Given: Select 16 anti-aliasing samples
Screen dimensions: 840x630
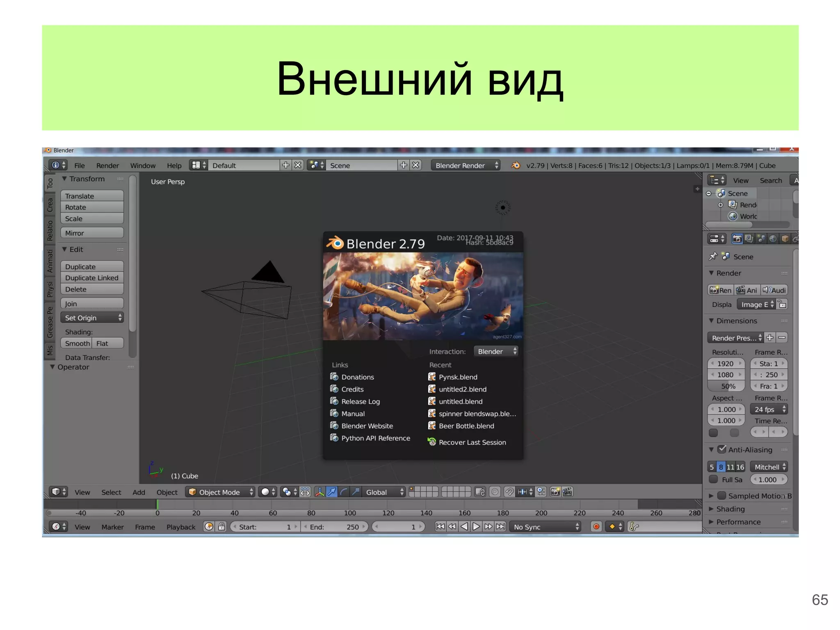Looking at the screenshot, I should click(x=740, y=467).
